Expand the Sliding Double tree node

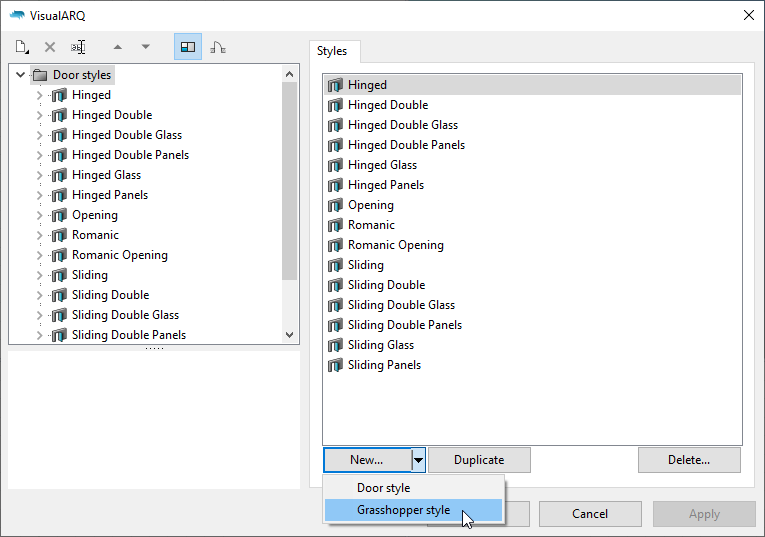click(40, 295)
